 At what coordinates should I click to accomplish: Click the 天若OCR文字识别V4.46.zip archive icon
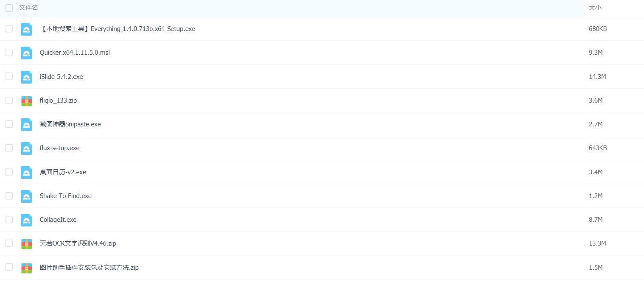(x=26, y=243)
